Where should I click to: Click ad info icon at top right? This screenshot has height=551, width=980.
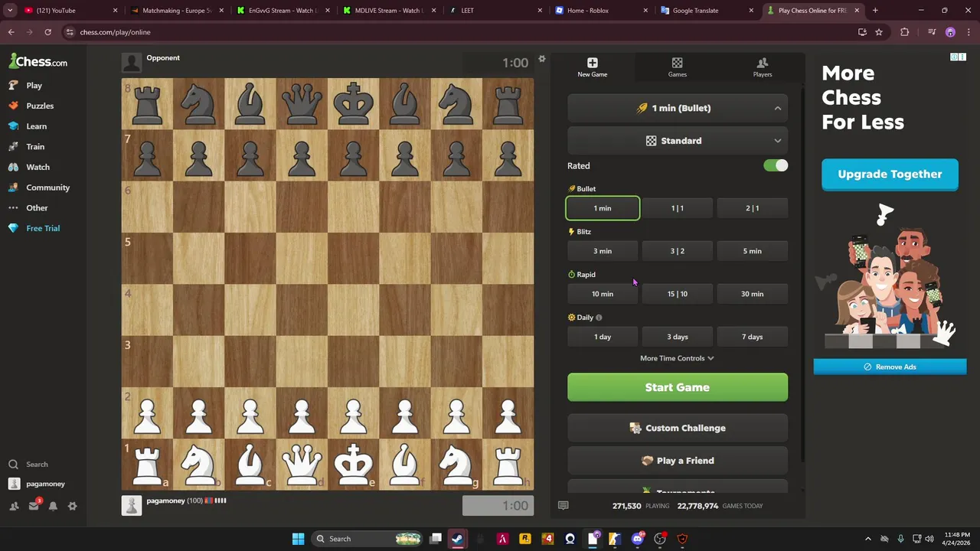(954, 57)
